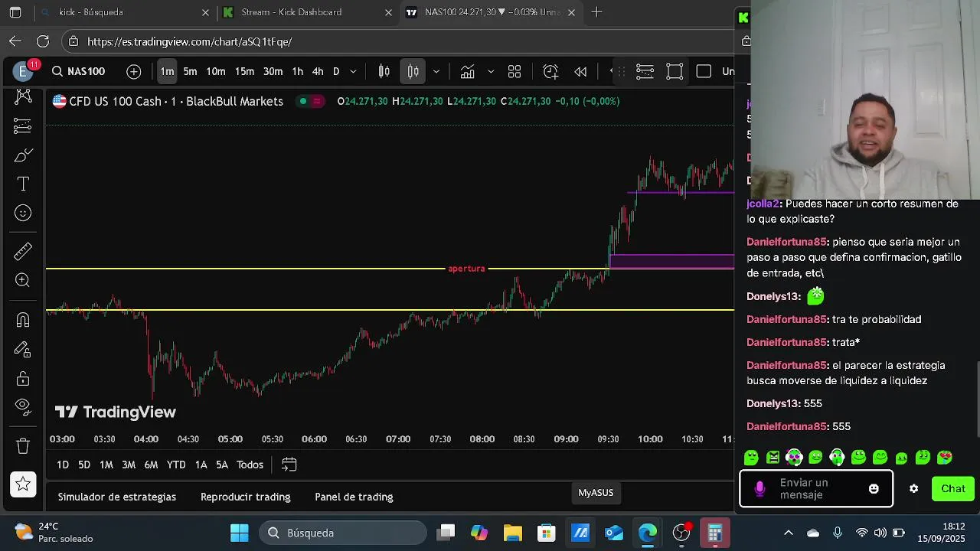
Task: Select the Zoom In tool
Action: [23, 280]
